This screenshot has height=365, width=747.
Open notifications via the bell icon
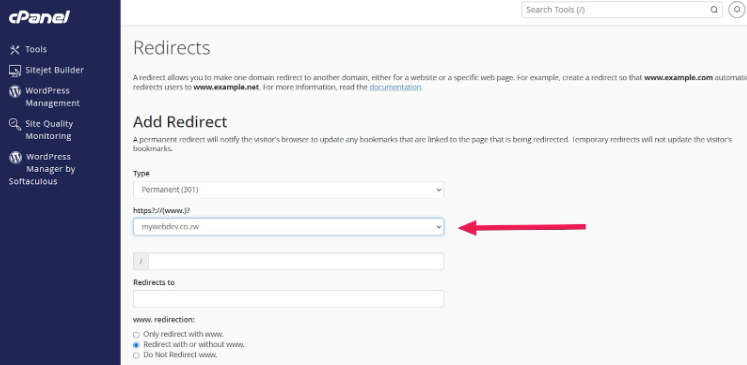(x=737, y=10)
